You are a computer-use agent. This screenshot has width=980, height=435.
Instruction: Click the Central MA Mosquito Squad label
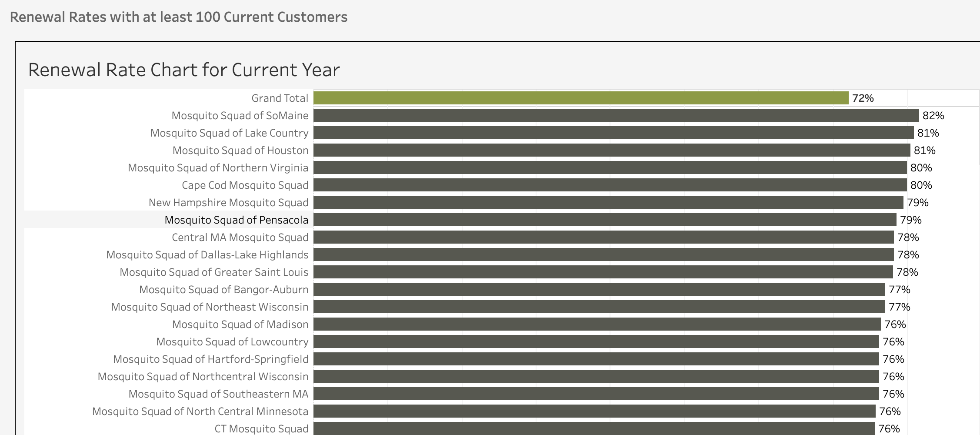240,238
